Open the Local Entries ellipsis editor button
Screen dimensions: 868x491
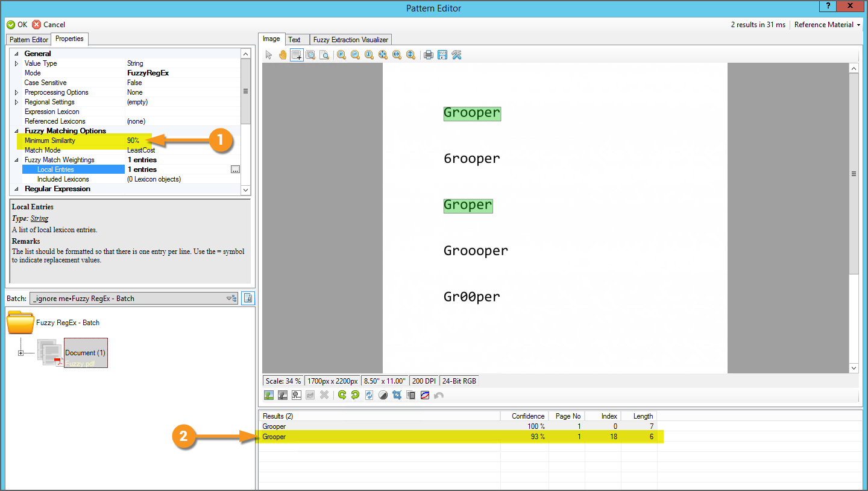coord(235,169)
